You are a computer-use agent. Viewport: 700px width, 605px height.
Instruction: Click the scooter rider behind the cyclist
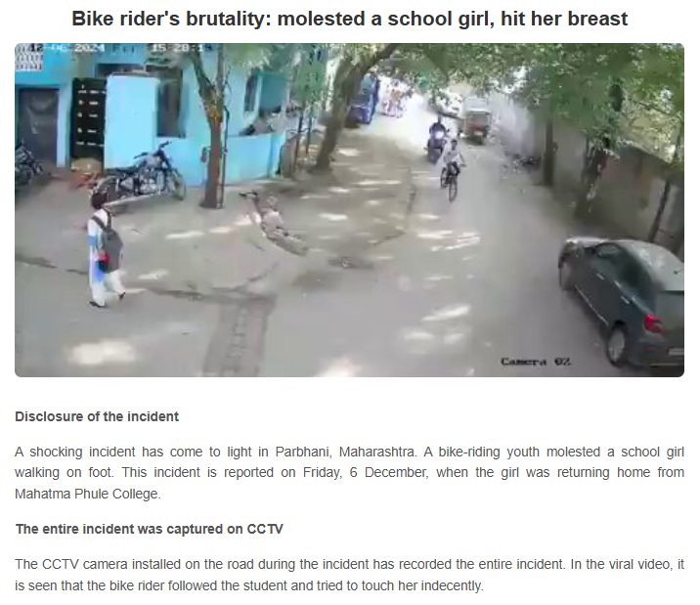click(x=437, y=141)
